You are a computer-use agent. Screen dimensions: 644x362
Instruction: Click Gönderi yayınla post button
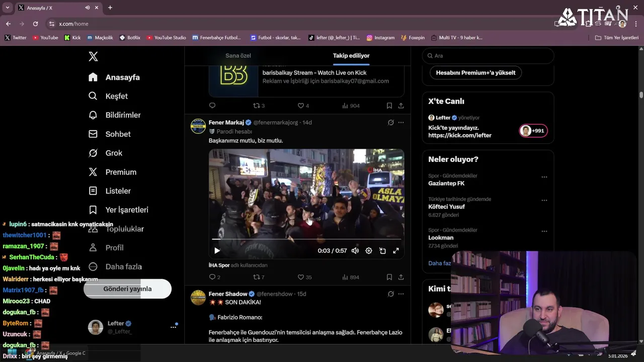127,289
